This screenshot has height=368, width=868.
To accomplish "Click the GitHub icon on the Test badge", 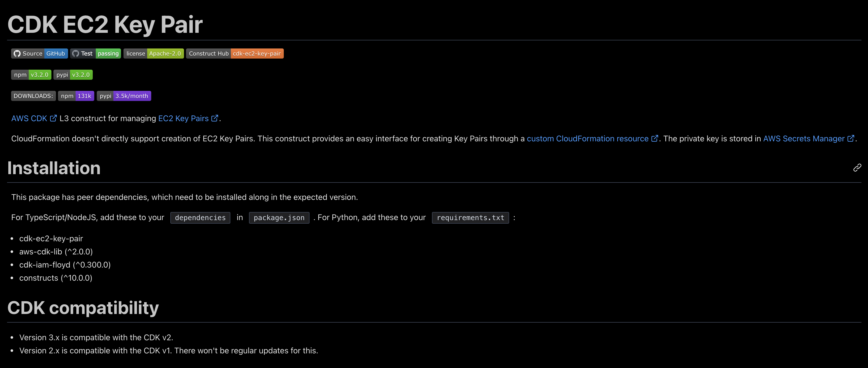I will [75, 53].
